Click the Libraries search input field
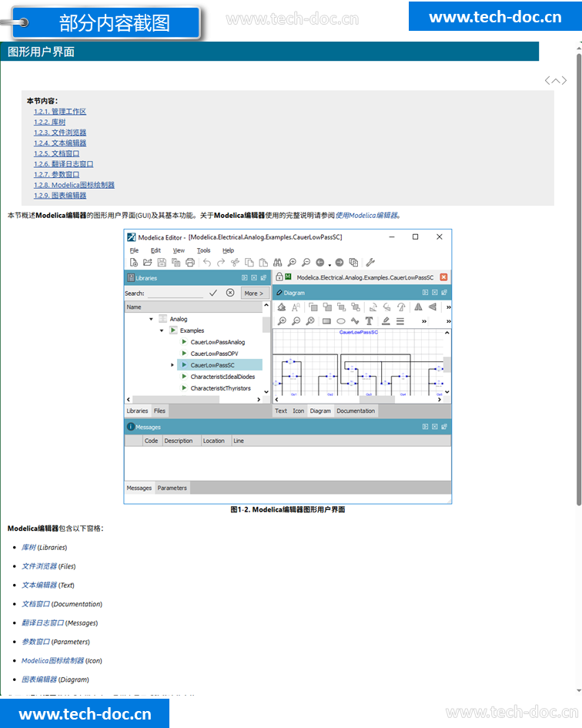The image size is (582, 728). pyautogui.click(x=176, y=293)
